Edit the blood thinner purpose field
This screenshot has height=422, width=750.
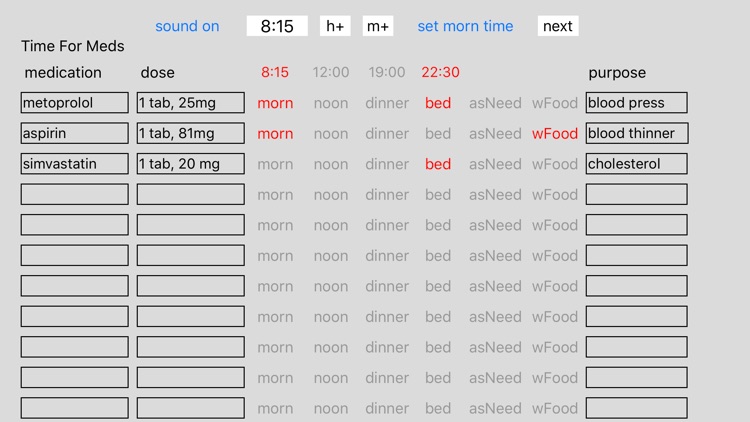[637, 133]
